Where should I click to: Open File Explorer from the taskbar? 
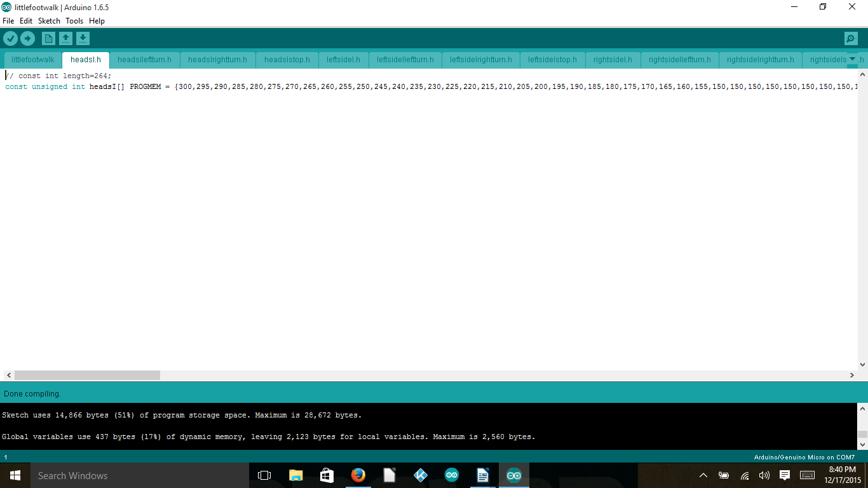pos(296,475)
